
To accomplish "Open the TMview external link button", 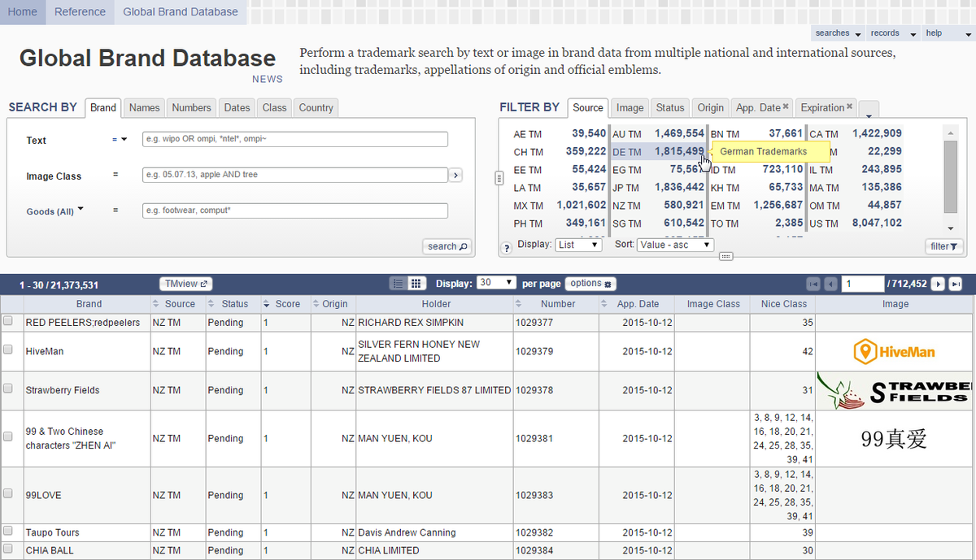I will 186,284.
